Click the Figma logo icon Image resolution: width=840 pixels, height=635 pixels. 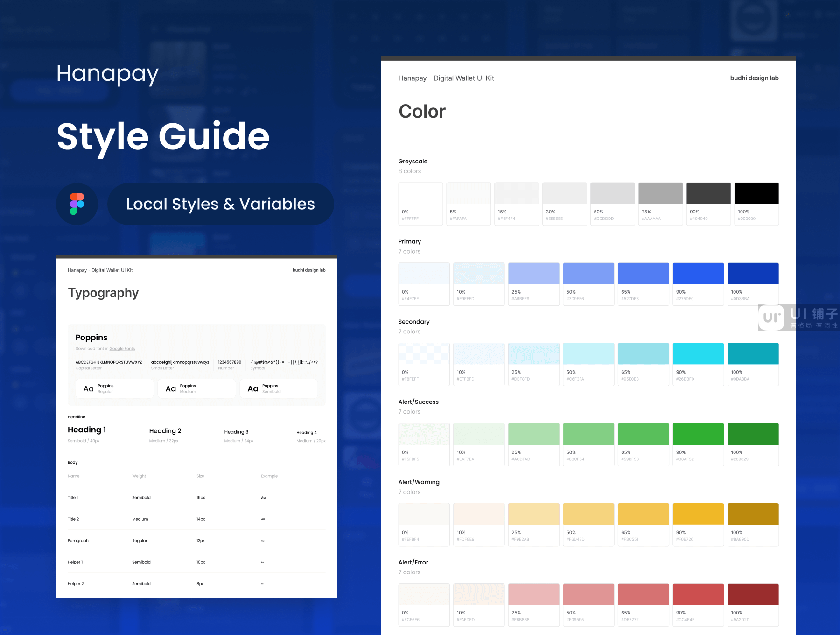coord(77,204)
